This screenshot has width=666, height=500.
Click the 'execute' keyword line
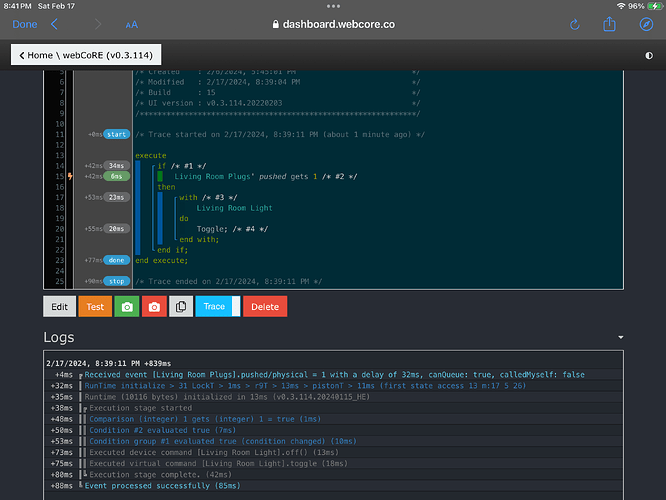point(151,155)
